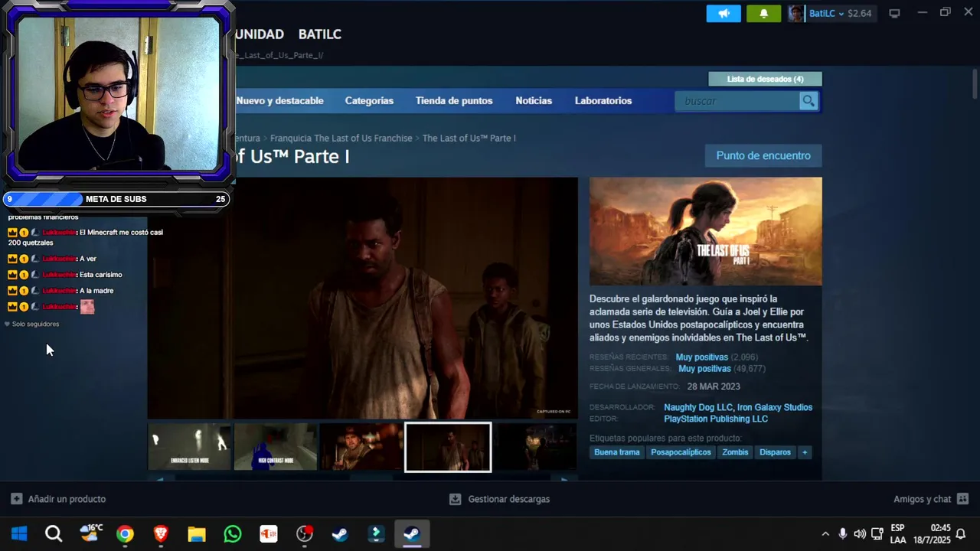Go to the Noticias store tab

(x=534, y=101)
